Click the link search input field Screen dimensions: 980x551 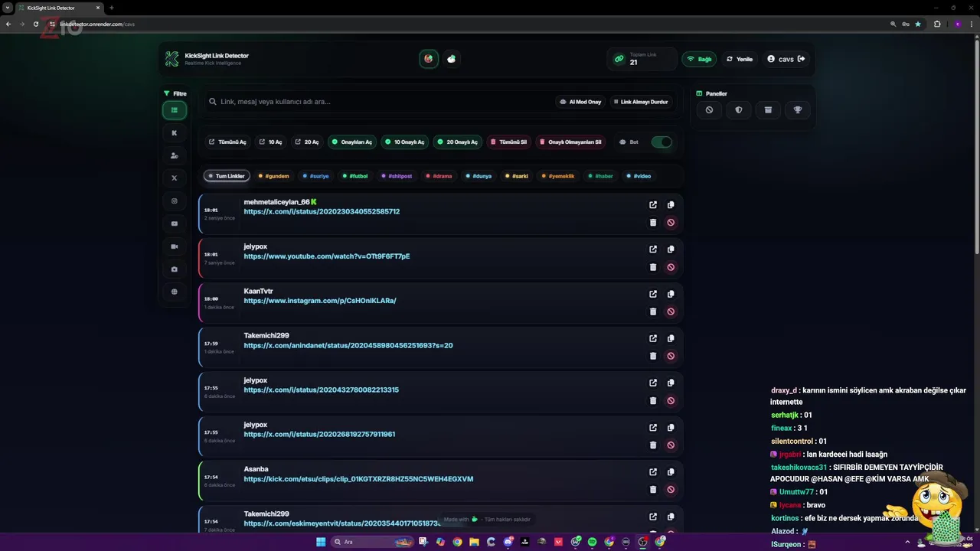pyautogui.click(x=379, y=102)
